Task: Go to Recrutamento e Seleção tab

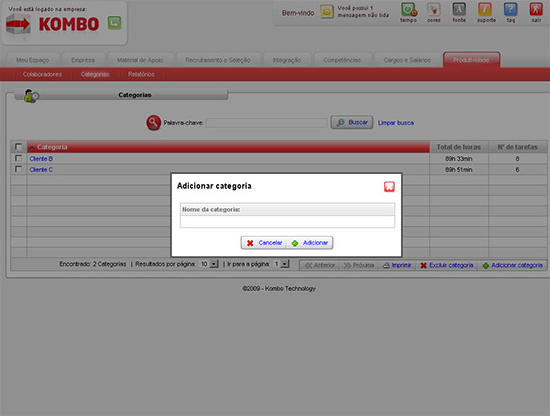Action: [218, 60]
